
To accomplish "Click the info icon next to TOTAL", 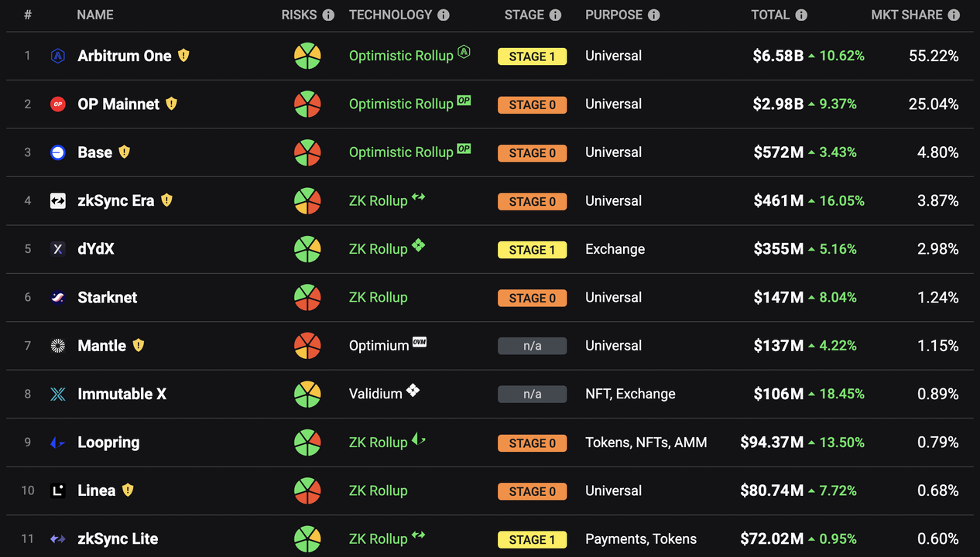I will click(x=801, y=15).
